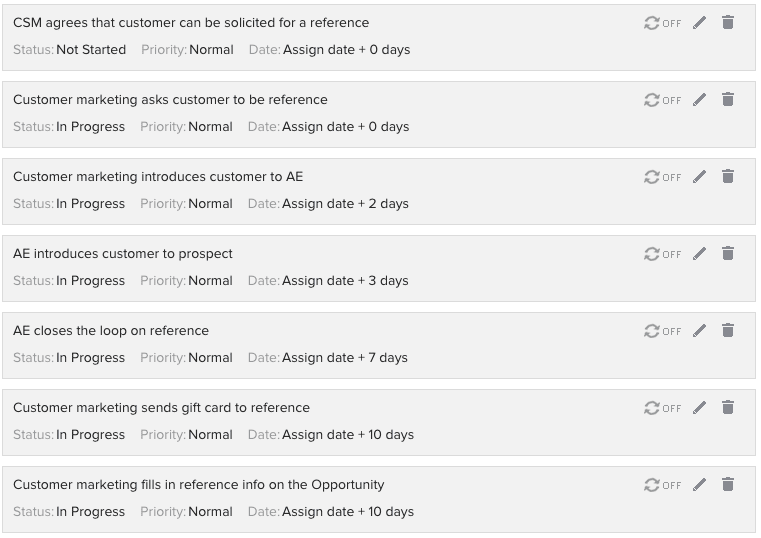The image size is (761, 538).
Task: Delete 'Customer marketing introduces customer to AE' task
Action: (x=728, y=177)
